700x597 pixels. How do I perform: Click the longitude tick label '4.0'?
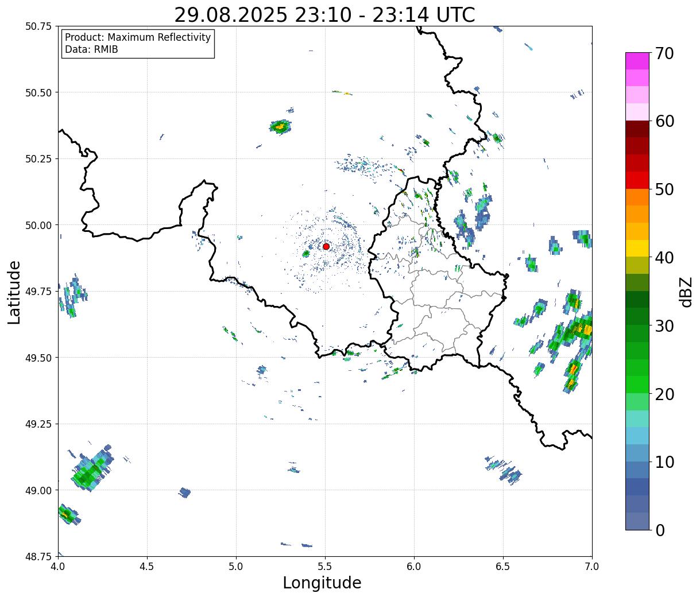[58, 567]
